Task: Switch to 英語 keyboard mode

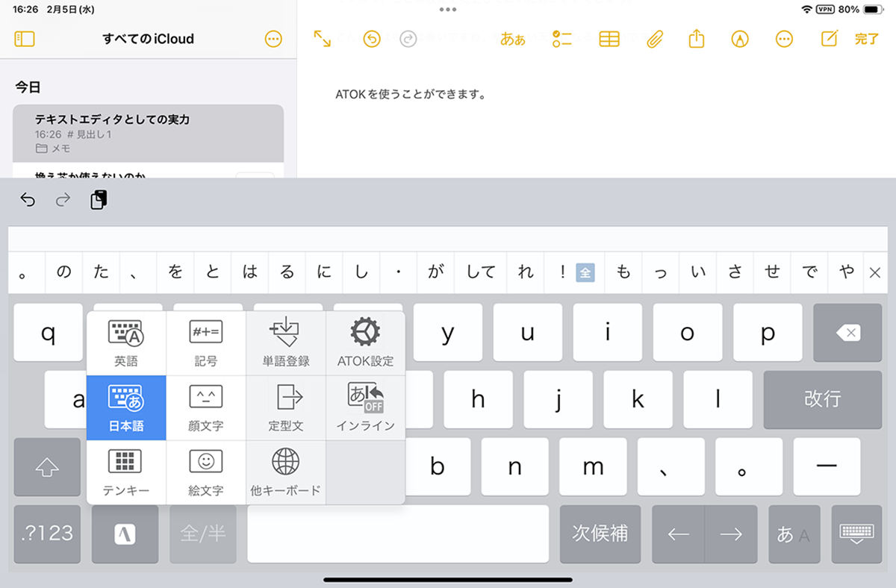Action: click(126, 343)
